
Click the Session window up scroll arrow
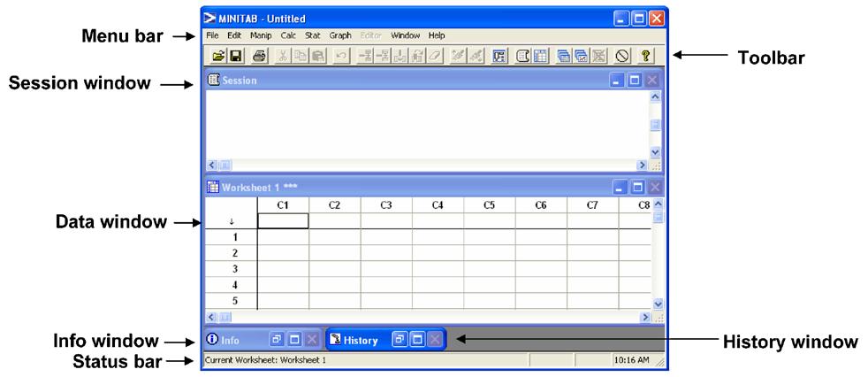(x=656, y=96)
